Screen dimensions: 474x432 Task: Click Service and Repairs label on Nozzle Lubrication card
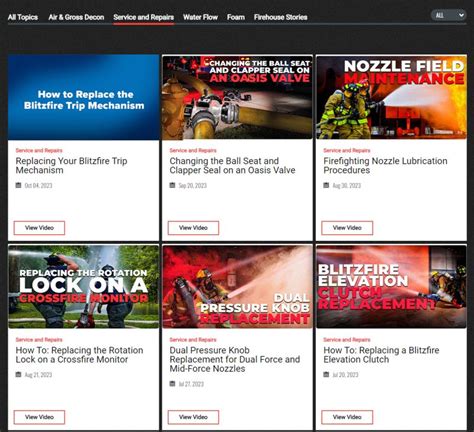click(347, 150)
